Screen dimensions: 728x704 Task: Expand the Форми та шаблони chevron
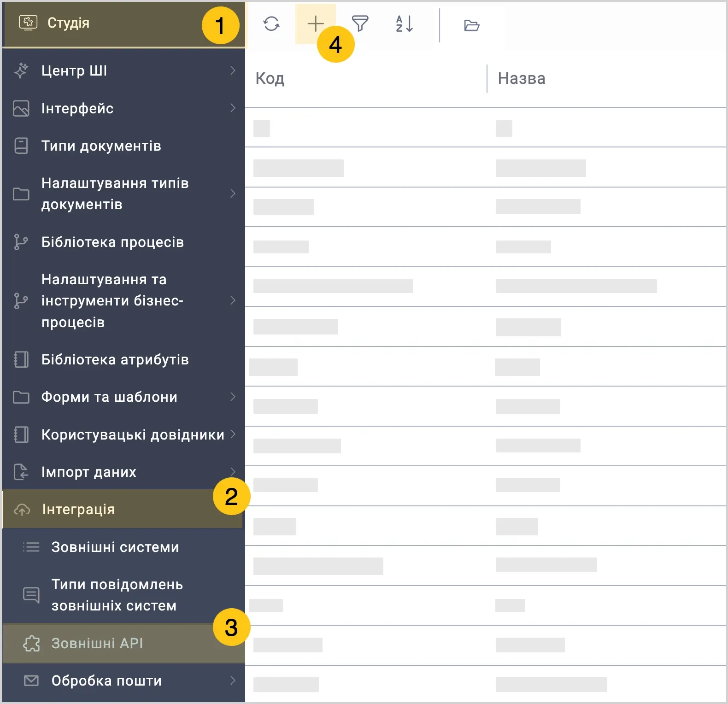pos(233,397)
